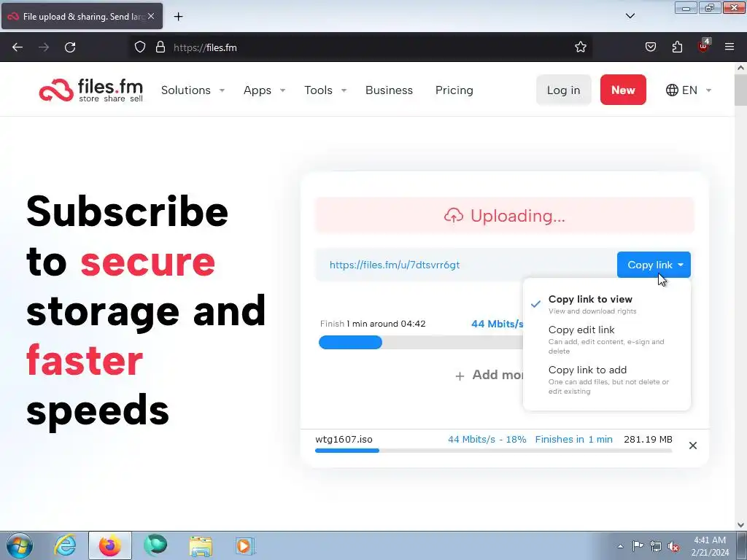Viewport: 747px width, 560px height.
Task: Click the red New button
Action: click(623, 90)
